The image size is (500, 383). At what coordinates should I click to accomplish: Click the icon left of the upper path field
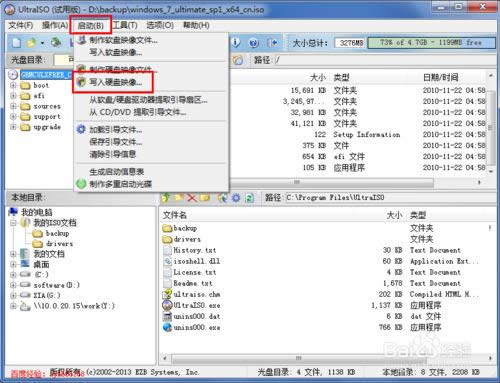click(238, 60)
